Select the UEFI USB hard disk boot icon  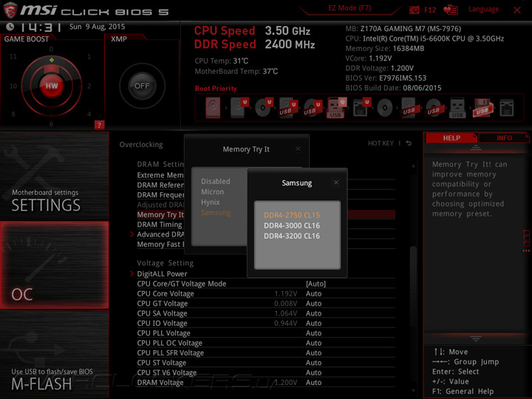(x=288, y=108)
